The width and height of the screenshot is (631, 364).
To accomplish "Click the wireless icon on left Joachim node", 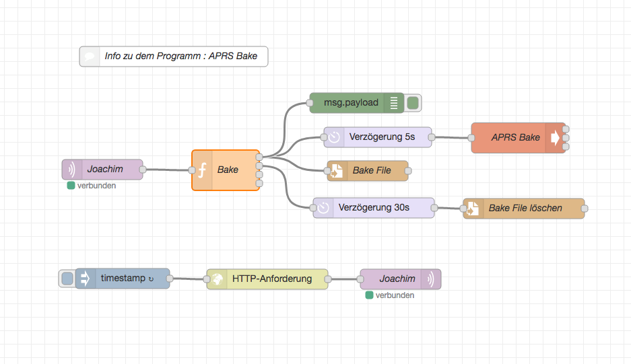I will click(x=71, y=170).
